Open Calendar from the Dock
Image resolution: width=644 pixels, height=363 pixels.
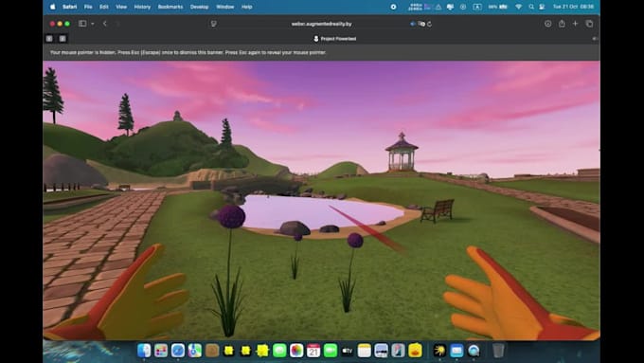(x=313, y=351)
